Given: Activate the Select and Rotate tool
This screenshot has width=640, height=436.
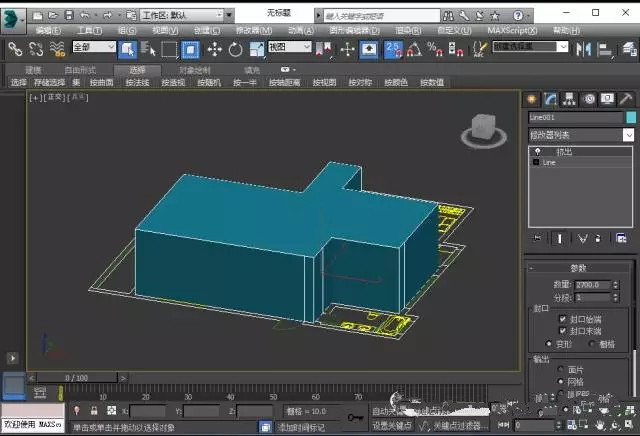Looking at the screenshot, I should [236, 49].
